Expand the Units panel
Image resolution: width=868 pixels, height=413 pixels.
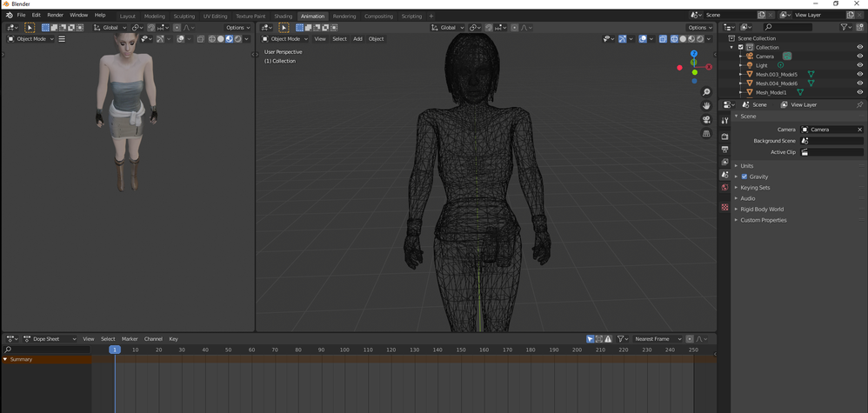tap(746, 166)
